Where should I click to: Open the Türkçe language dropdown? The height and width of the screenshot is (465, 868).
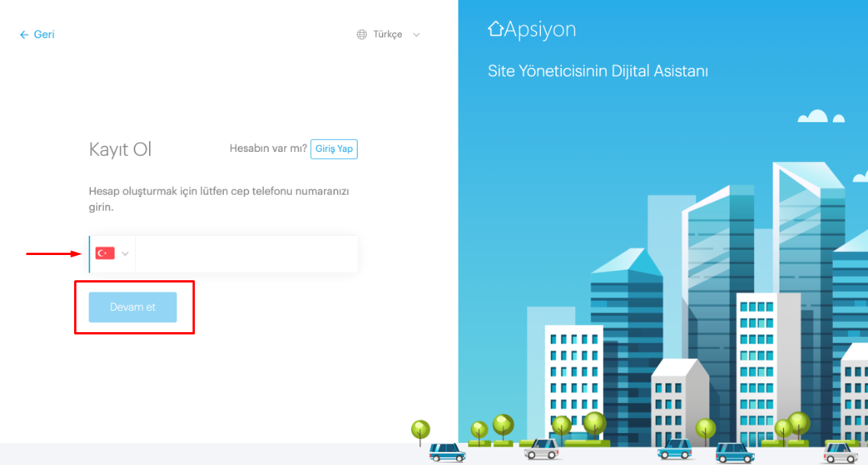coord(388,34)
